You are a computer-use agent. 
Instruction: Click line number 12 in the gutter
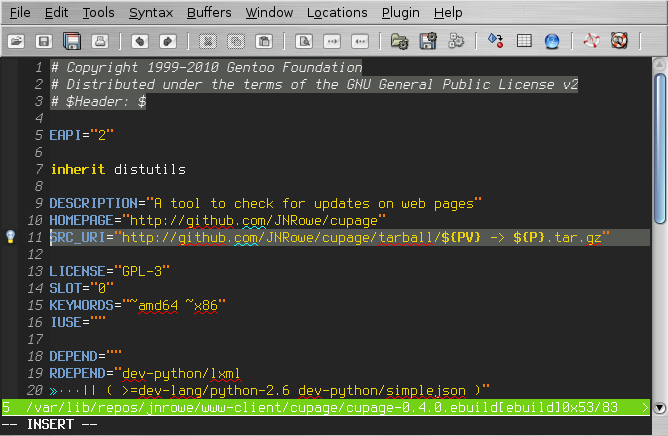(x=35, y=254)
